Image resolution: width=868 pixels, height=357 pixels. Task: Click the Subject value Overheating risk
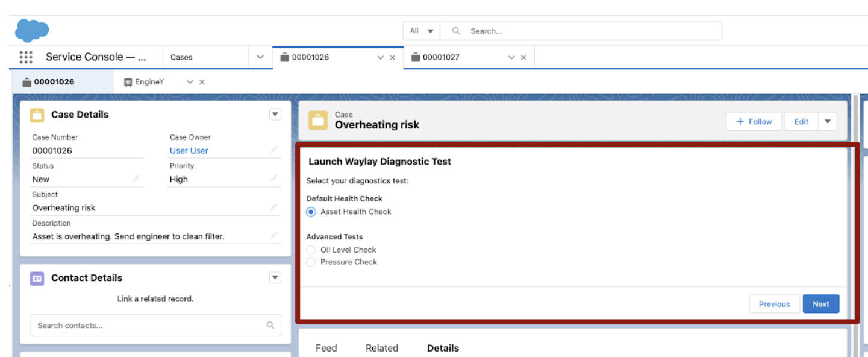click(64, 207)
